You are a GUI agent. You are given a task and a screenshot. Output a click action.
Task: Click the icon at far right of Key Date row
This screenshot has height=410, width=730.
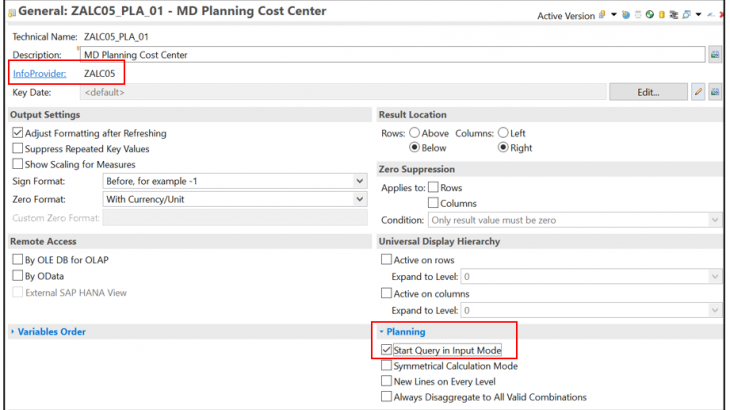click(715, 92)
